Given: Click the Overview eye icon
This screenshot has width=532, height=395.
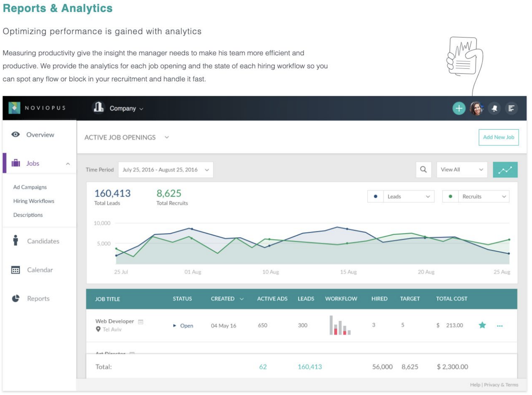Looking at the screenshot, I should click(15, 134).
